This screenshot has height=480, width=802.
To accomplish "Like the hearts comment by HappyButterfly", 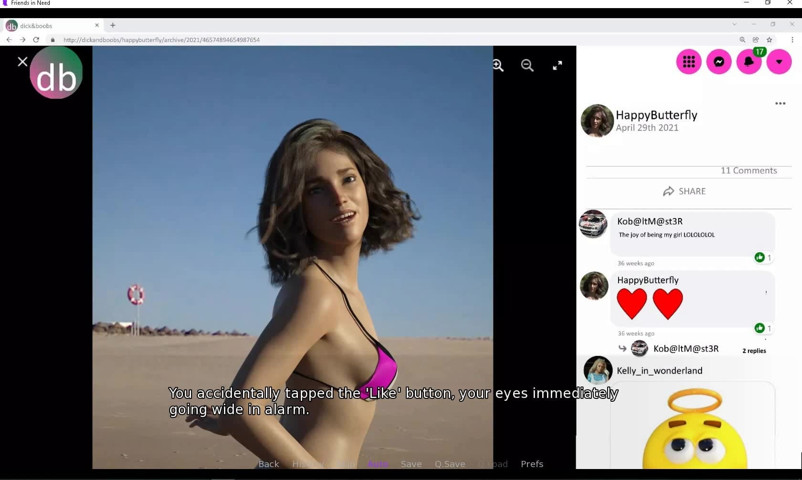I will tap(760, 328).
